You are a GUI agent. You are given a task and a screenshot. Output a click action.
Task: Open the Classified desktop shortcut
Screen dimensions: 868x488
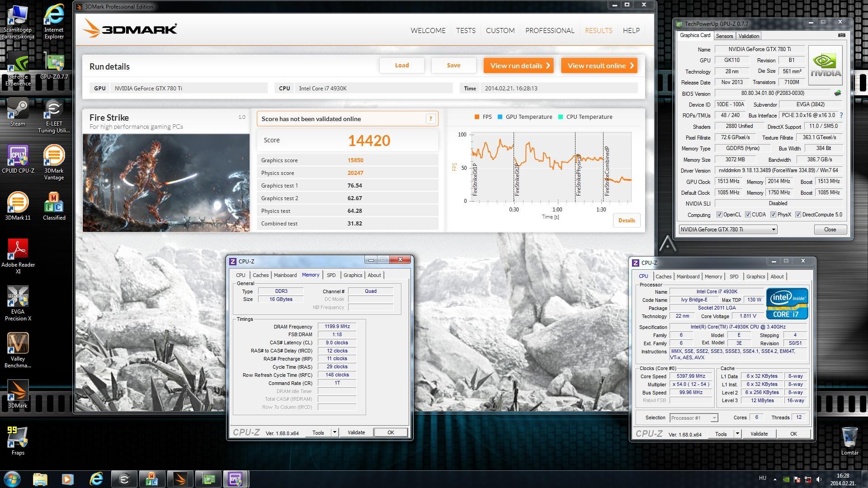(x=54, y=206)
